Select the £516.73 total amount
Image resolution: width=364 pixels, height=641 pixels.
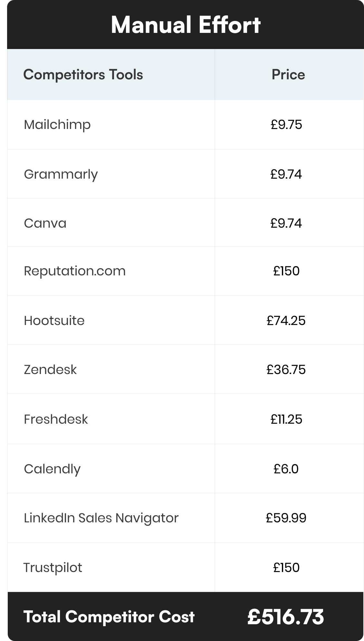285,617
